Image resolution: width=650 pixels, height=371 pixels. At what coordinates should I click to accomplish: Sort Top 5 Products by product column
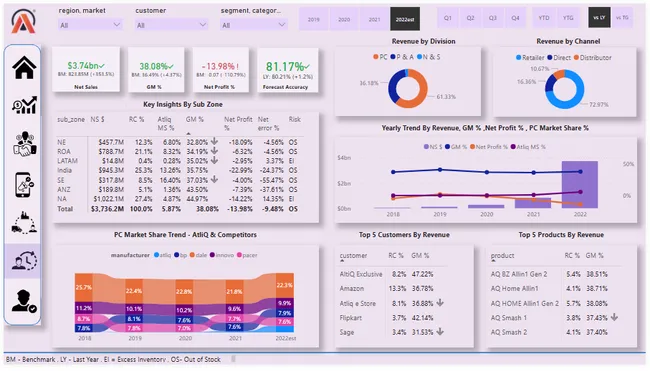click(502, 255)
